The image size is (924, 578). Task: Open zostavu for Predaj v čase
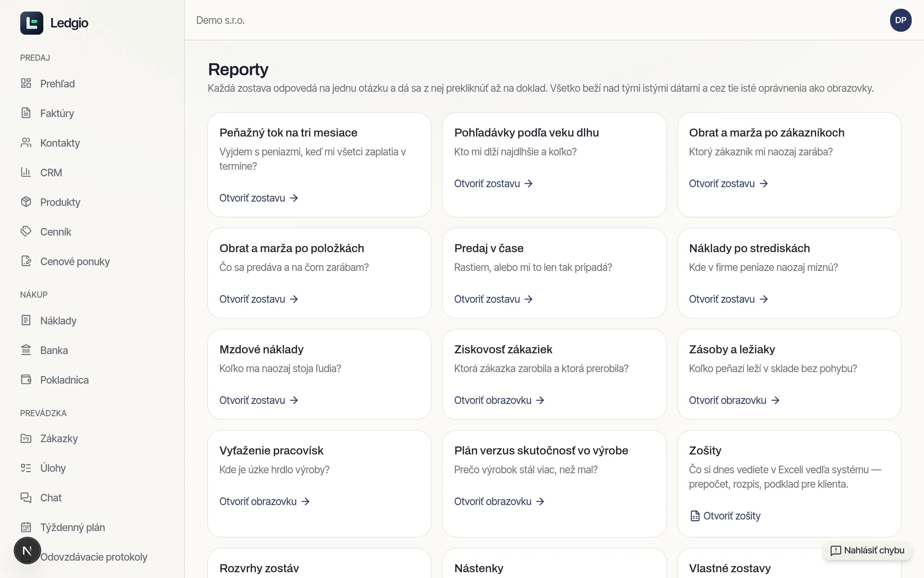click(x=493, y=299)
